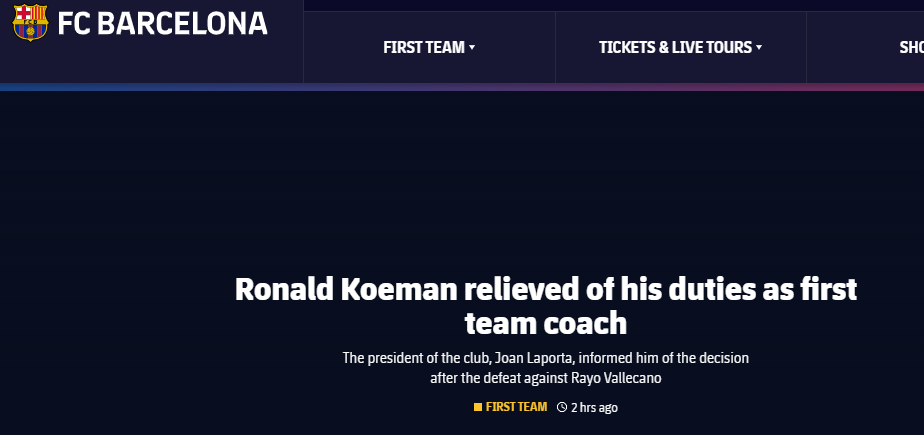Click 'Rayo Vallecano' in the subtitle
Viewport: 924px width, 435px height.
tap(616, 378)
